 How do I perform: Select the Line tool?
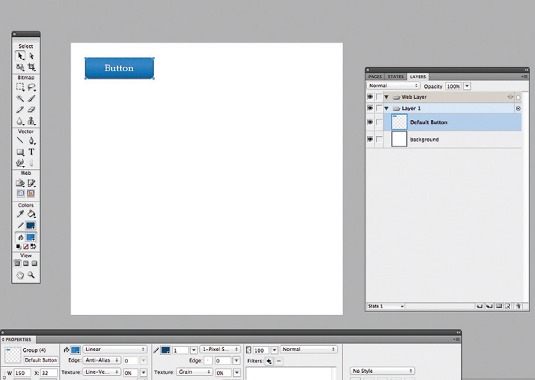point(20,141)
